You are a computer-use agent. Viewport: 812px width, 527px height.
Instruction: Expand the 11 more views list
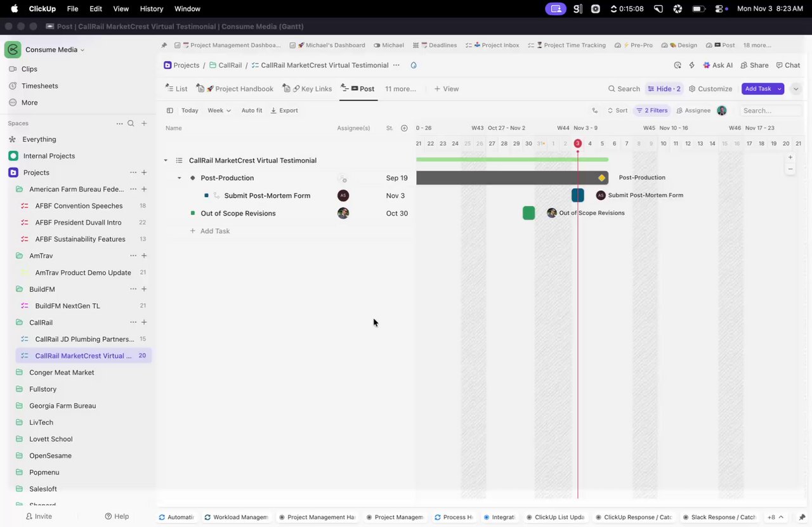click(400, 89)
